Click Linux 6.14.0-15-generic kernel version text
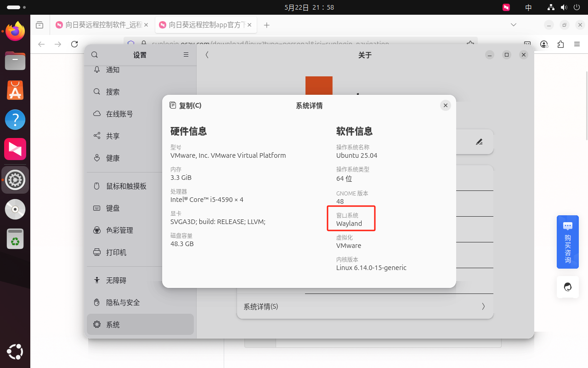This screenshot has height=368, width=588. [371, 268]
